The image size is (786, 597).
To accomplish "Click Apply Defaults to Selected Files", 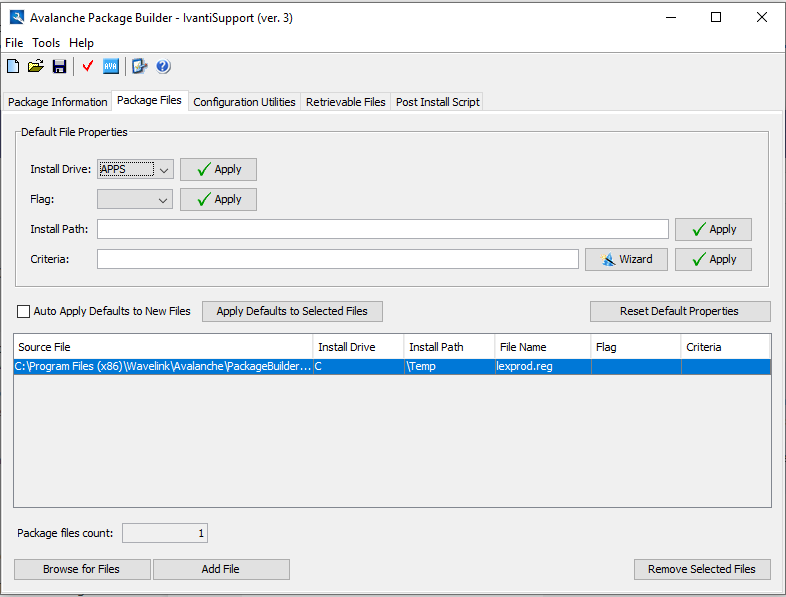I will click(x=292, y=311).
